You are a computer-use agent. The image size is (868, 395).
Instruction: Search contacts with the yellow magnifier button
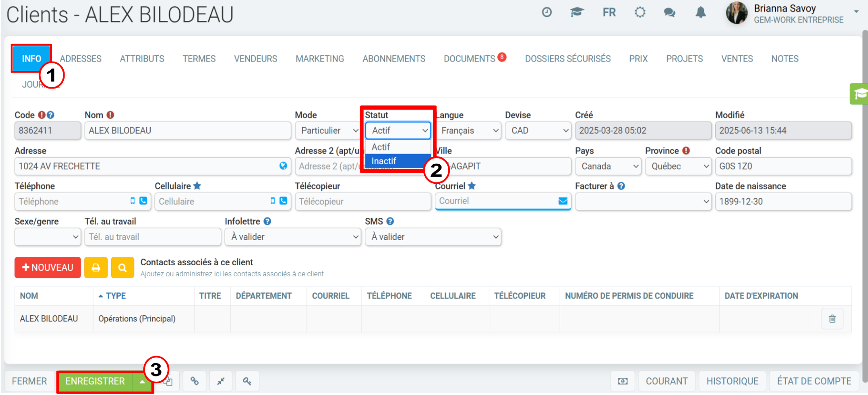pos(123,267)
